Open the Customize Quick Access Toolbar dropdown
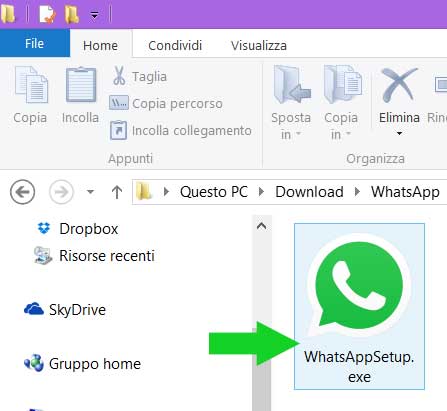This screenshot has height=411, width=447. (95, 15)
